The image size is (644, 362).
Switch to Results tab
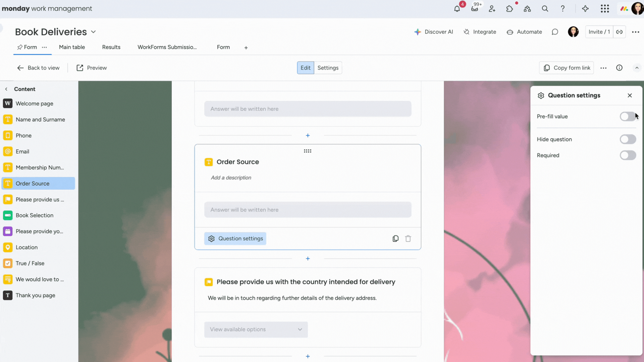click(x=111, y=47)
